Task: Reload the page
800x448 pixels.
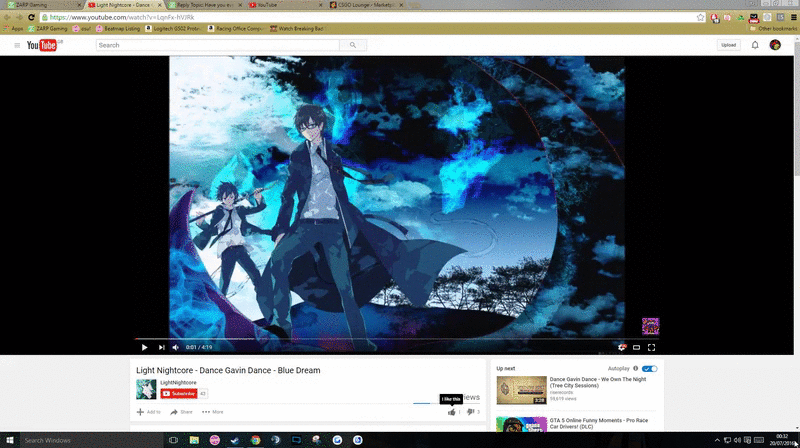Action: pyautogui.click(x=31, y=17)
